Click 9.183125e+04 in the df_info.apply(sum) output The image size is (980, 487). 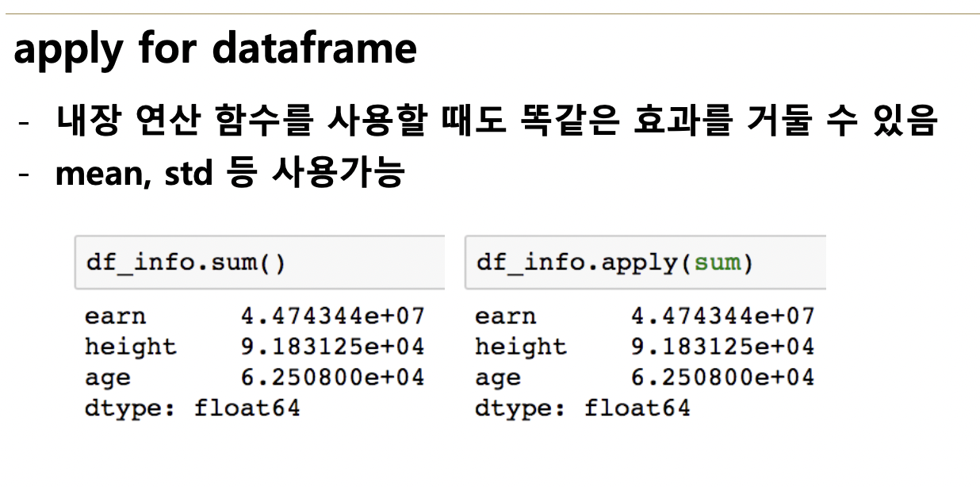[x=723, y=347]
